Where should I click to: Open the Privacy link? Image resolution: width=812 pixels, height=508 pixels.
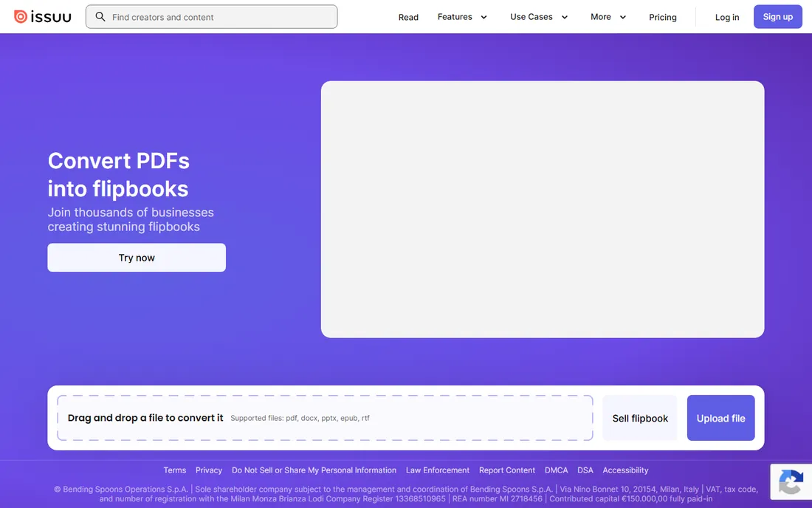point(209,470)
